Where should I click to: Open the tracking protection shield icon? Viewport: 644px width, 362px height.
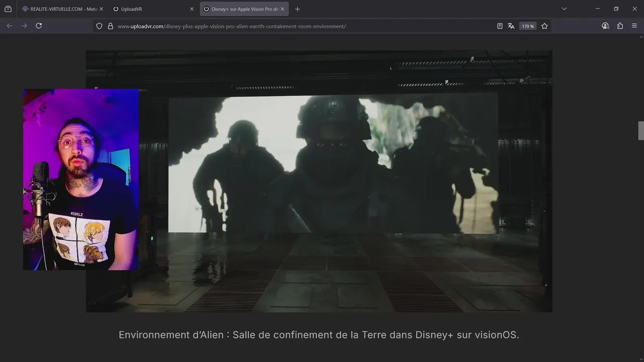99,26
